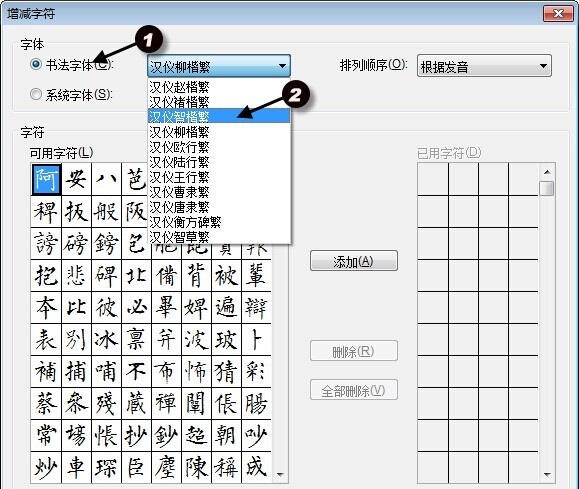Choose highlighted 汉仪智楷繁 font entry
579x489 pixels.
coord(219,116)
